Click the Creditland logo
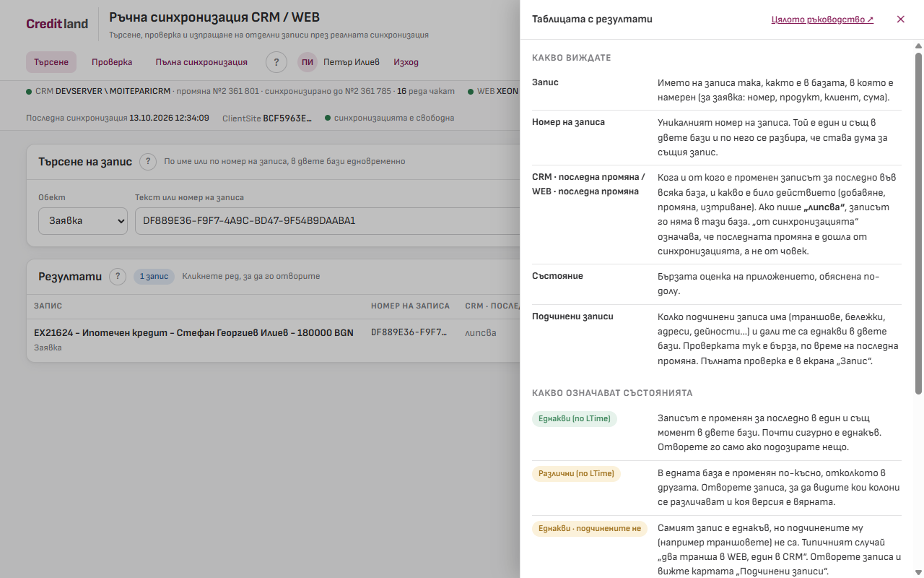 click(57, 24)
